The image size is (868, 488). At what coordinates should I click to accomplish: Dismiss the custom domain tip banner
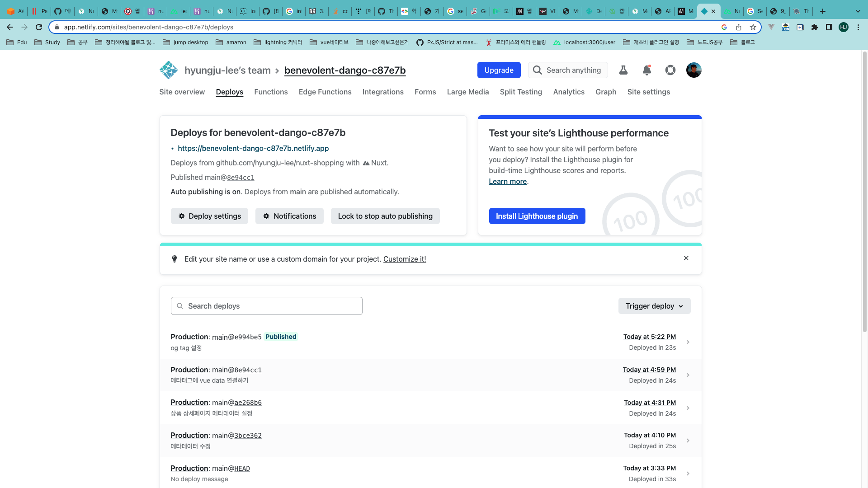pos(686,258)
